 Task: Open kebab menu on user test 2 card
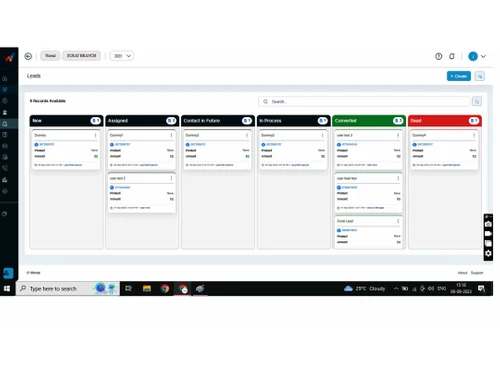pyautogui.click(x=171, y=178)
